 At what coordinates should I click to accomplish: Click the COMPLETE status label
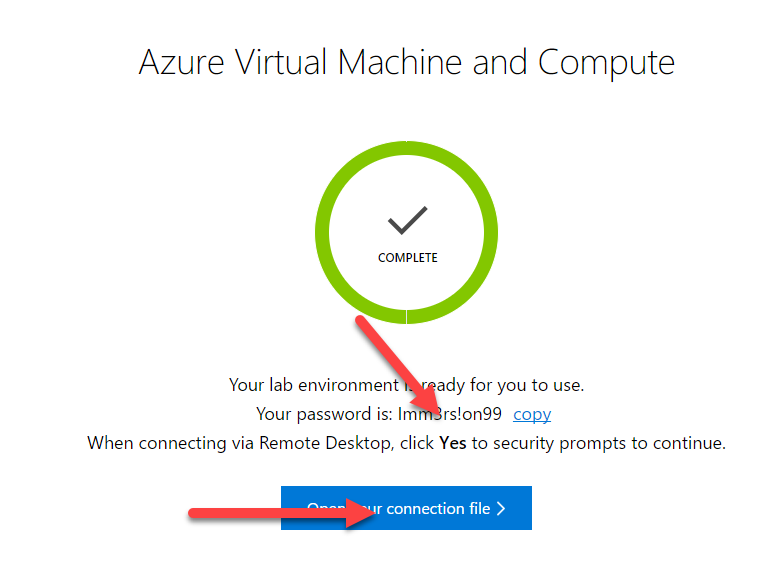point(407,257)
